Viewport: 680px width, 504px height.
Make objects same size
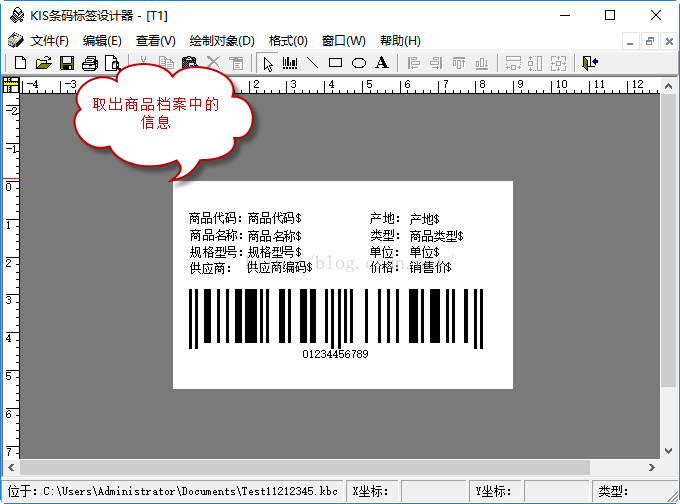pyautogui.click(x=559, y=63)
